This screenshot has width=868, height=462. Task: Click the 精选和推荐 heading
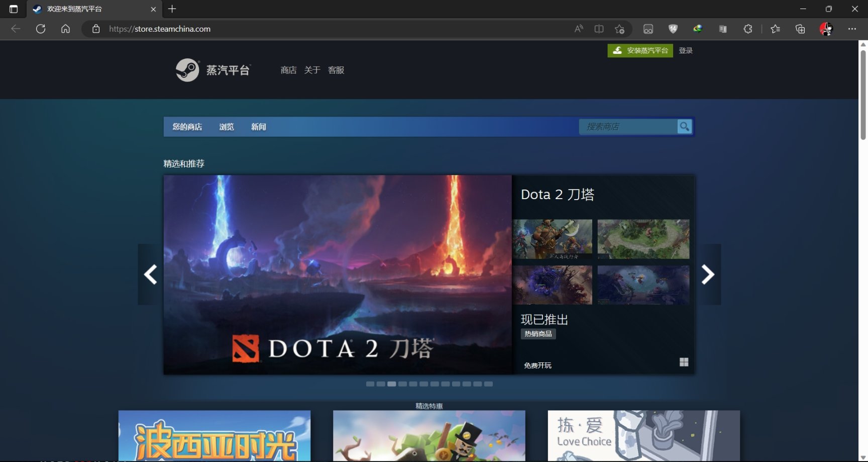point(184,163)
